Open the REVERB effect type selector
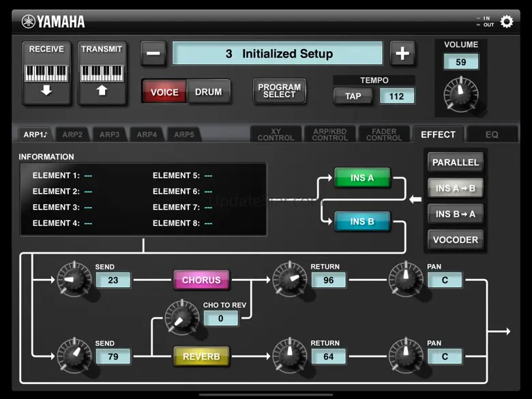 [x=201, y=356]
